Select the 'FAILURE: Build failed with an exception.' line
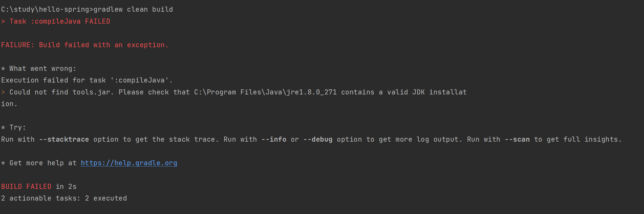The image size is (644, 214). point(85,45)
